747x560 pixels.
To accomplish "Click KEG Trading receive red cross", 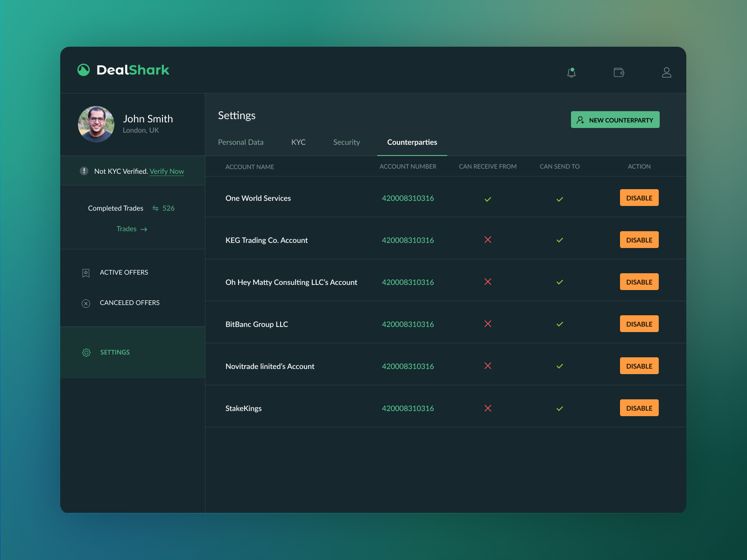I will click(488, 240).
